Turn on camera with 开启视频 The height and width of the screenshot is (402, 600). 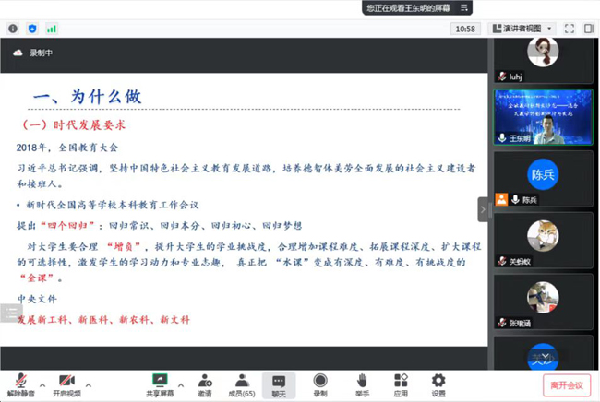point(66,383)
